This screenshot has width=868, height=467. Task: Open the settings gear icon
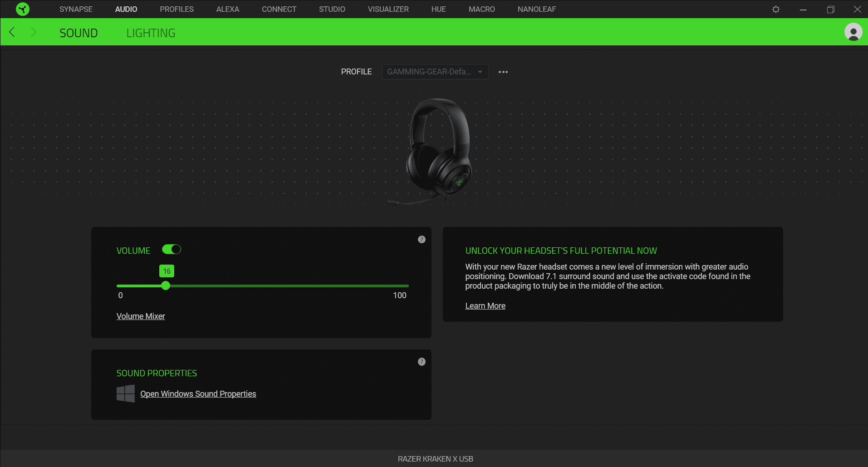(x=776, y=9)
